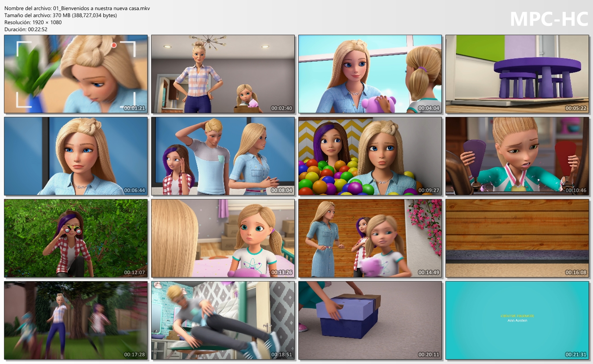The height and width of the screenshot is (364, 593).
Task: Select the three-character frame at 00:08:04
Action: (223, 156)
